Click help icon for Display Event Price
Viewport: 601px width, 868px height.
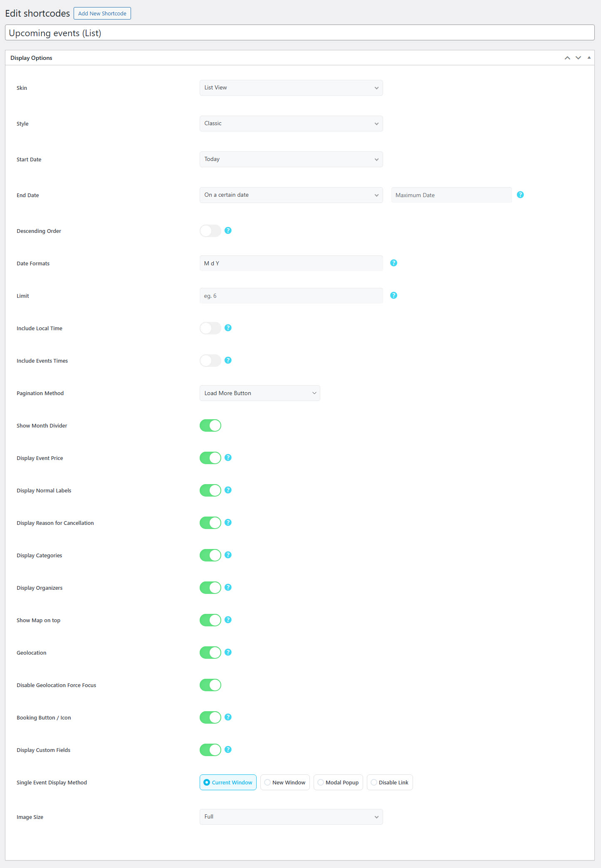(x=228, y=457)
